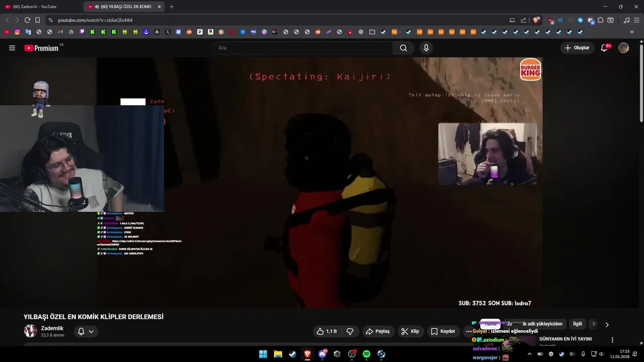Image resolution: width=644 pixels, height=362 pixels.
Task: Open File Explorer from taskbar
Action: tap(278, 354)
